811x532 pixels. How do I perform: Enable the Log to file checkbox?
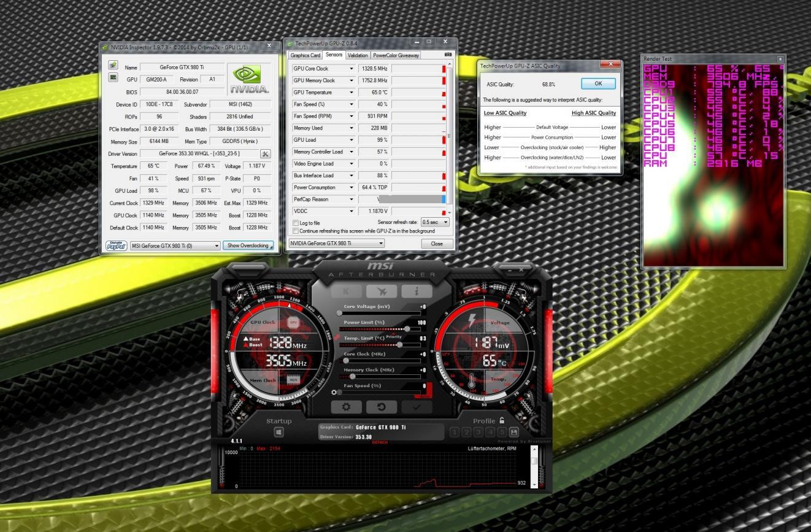pos(296,223)
